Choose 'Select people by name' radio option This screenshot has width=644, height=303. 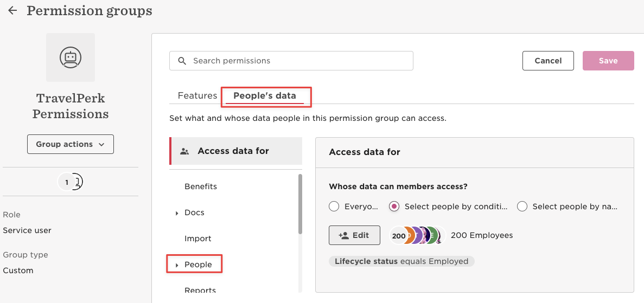(522, 207)
